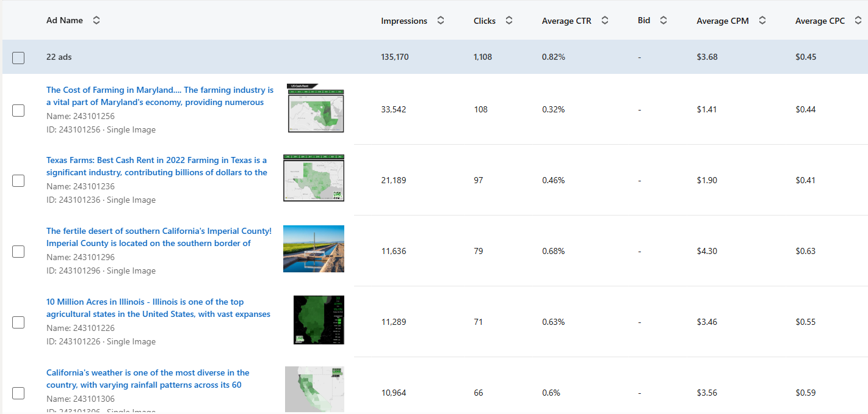Image resolution: width=868 pixels, height=414 pixels.
Task: Click the Illinois dark map thumbnail
Action: point(319,320)
